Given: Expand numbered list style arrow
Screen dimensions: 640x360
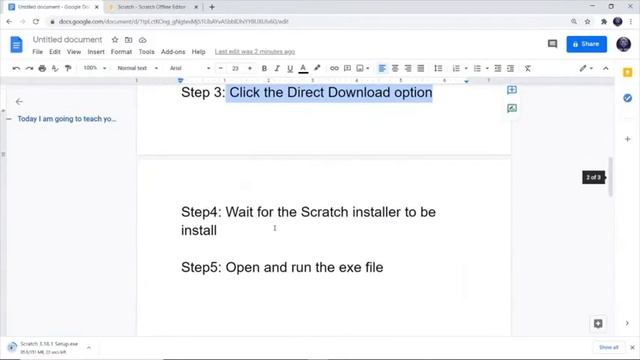Looking at the screenshot, I should [x=466, y=69].
